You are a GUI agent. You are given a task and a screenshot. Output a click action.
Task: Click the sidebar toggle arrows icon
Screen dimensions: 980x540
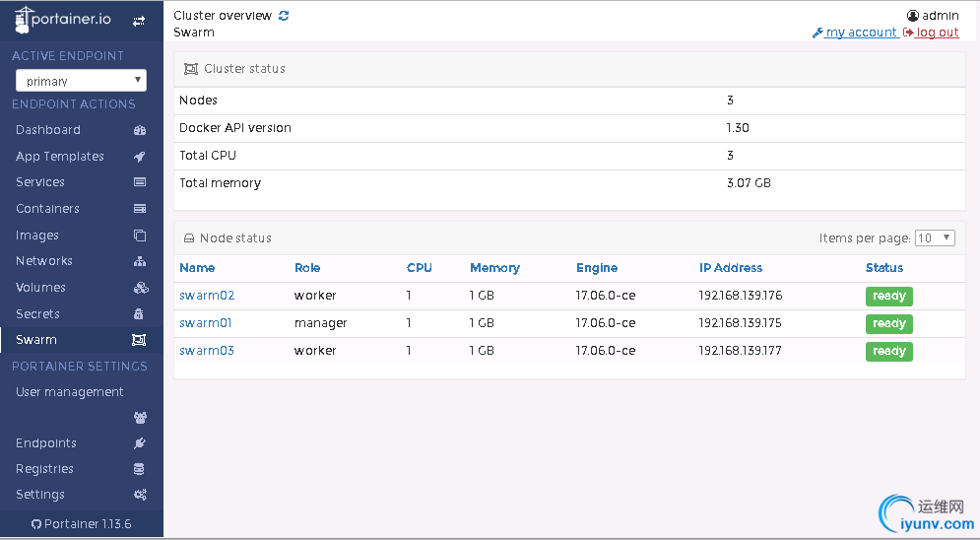click(x=139, y=21)
